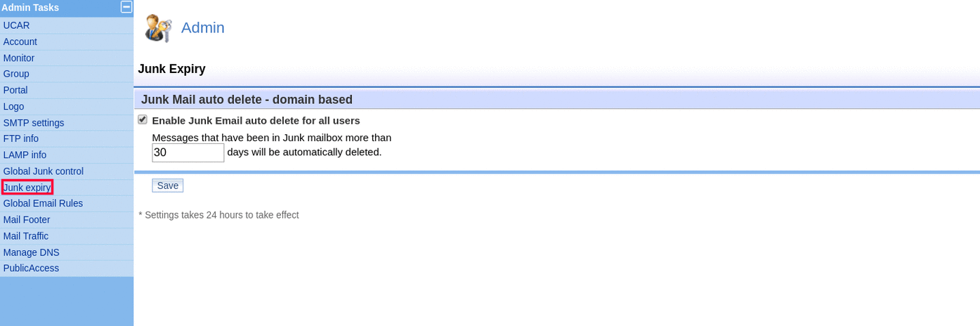Image resolution: width=980 pixels, height=326 pixels.
Task: Go to Global Junk control
Action: 44,171
